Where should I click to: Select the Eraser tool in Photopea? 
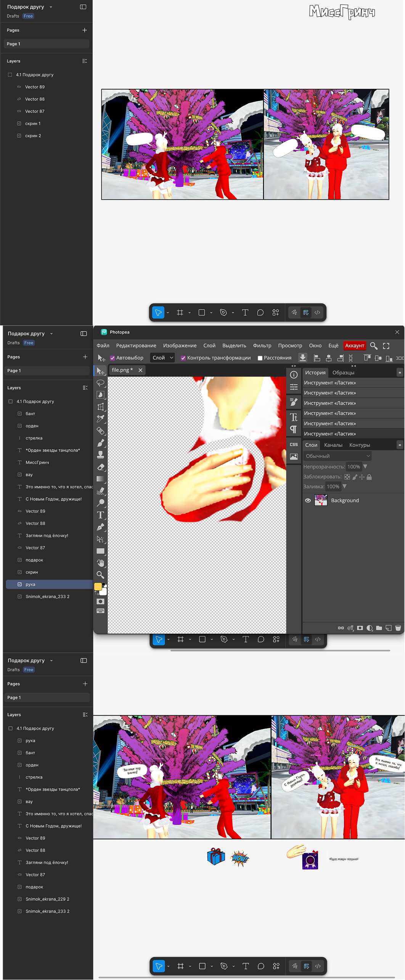coord(101,467)
